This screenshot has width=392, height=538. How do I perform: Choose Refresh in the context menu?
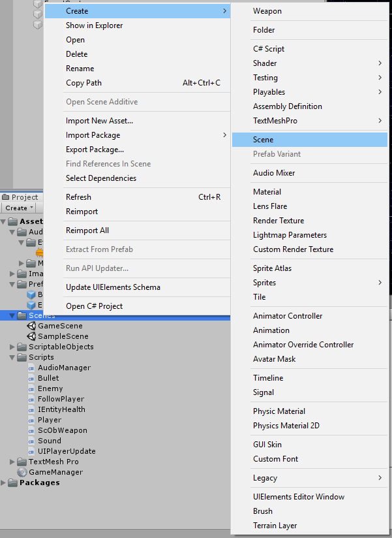[138, 197]
